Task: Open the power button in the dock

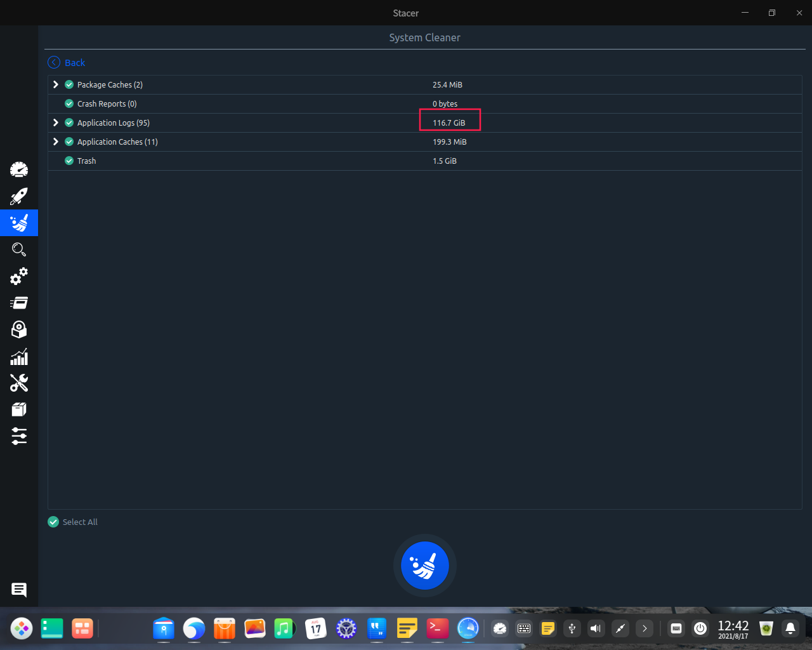Action: 700,628
